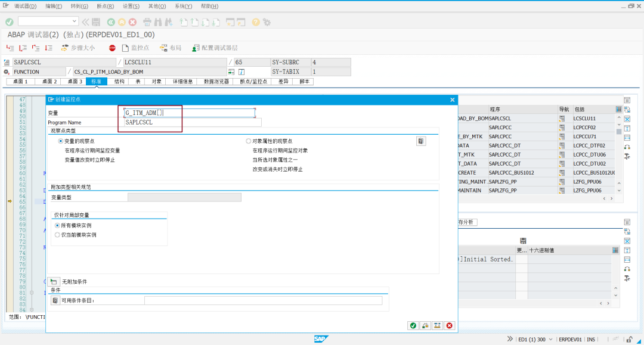This screenshot has width=644, height=345.
Task: Close the 创建监控点 dialog with X
Action: [x=452, y=100]
